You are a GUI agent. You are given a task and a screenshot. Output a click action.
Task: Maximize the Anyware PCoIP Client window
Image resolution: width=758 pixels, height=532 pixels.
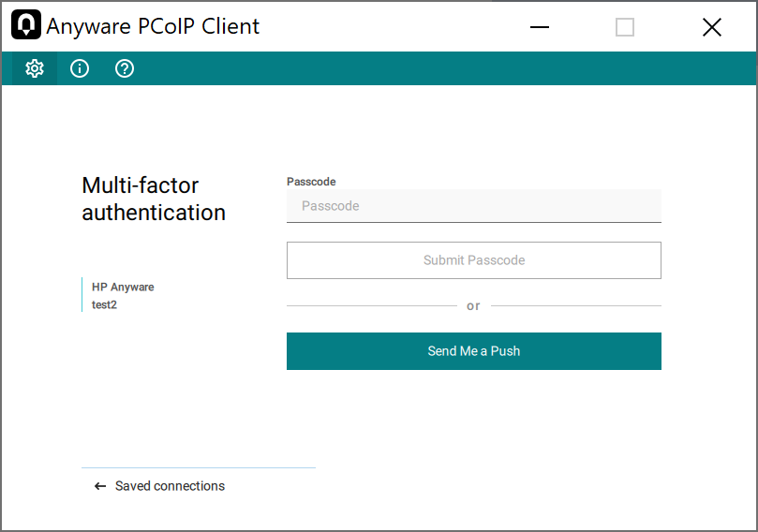tap(625, 27)
